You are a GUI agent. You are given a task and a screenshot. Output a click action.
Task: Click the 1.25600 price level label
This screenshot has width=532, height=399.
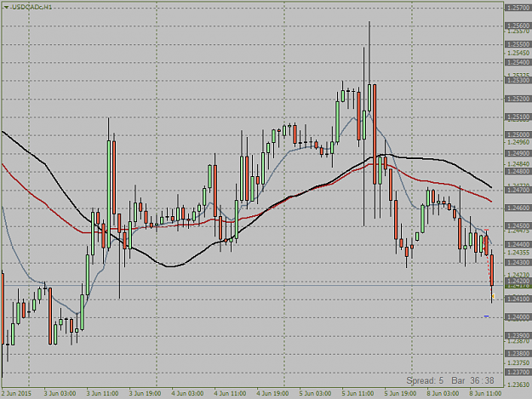(518, 26)
